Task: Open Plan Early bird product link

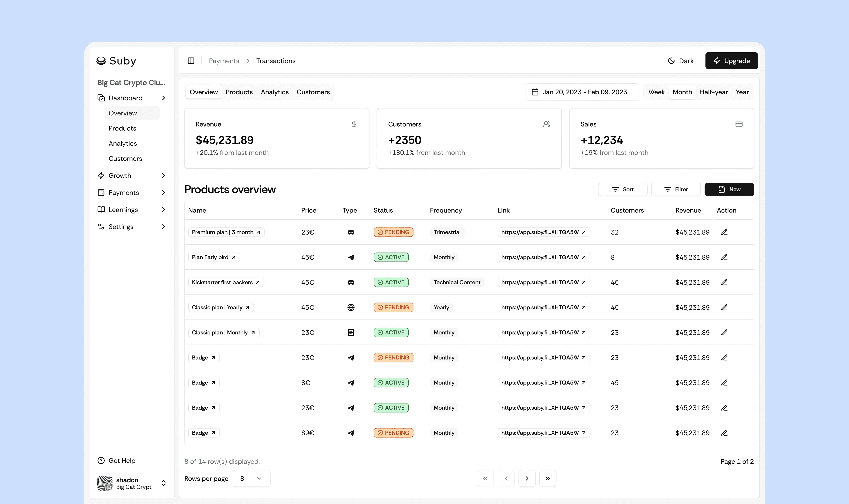Action: [x=214, y=257]
